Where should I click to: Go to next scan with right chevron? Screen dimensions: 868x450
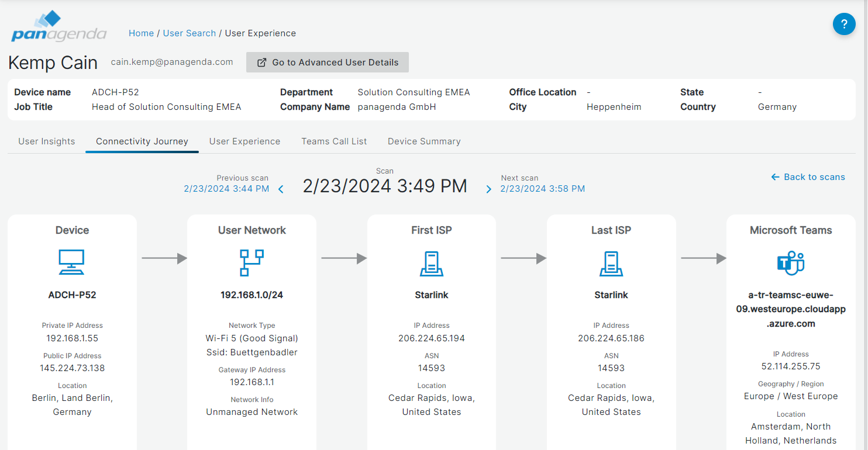(489, 189)
